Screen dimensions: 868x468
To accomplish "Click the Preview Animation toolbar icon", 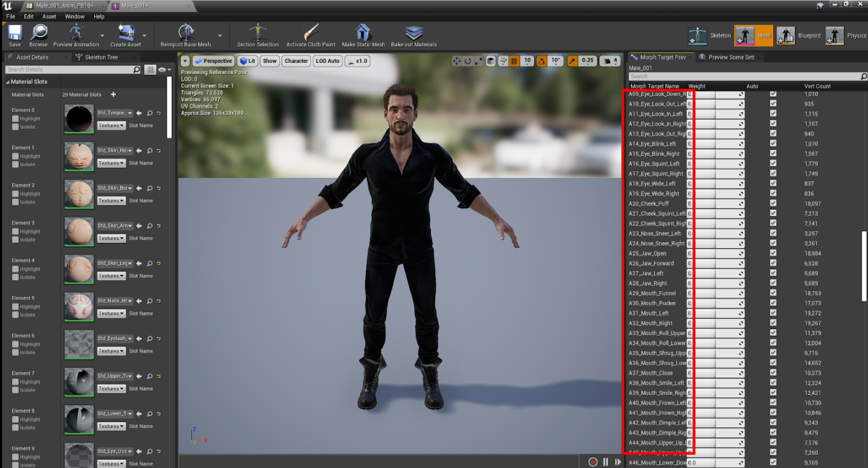I will coord(76,35).
